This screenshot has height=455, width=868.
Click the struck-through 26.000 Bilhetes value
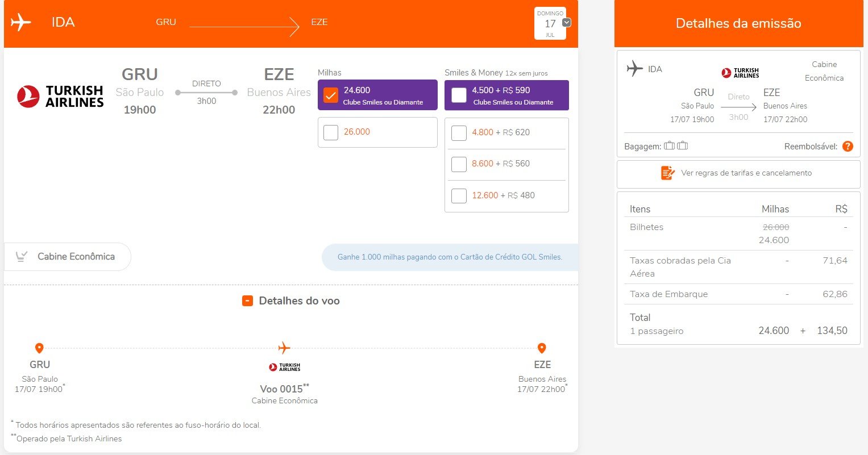click(x=775, y=227)
